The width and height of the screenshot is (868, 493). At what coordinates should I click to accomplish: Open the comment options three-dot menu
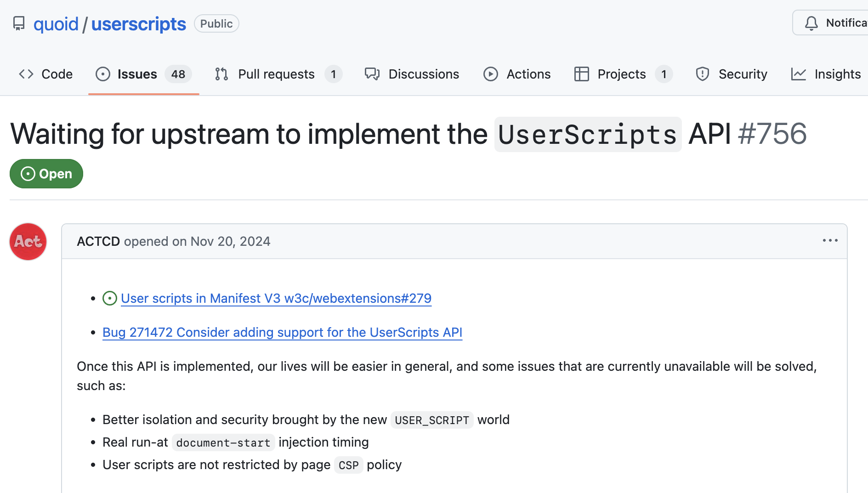(830, 241)
